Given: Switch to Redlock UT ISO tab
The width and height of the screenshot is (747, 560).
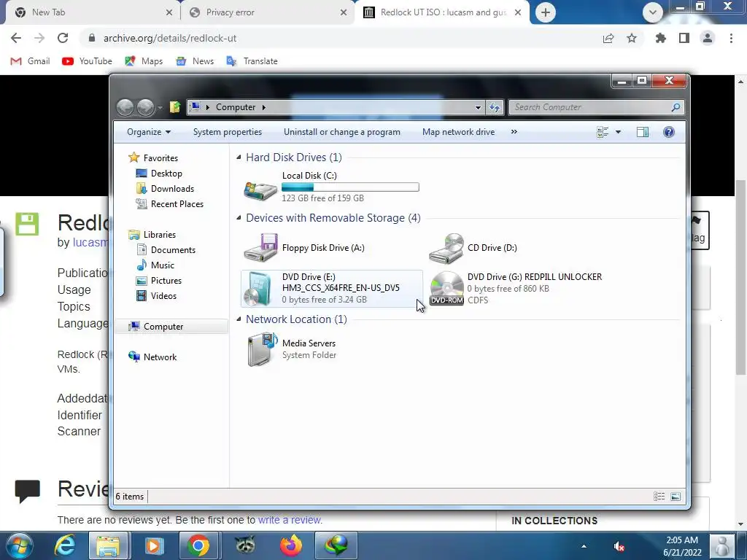Looking at the screenshot, I should click(x=442, y=12).
